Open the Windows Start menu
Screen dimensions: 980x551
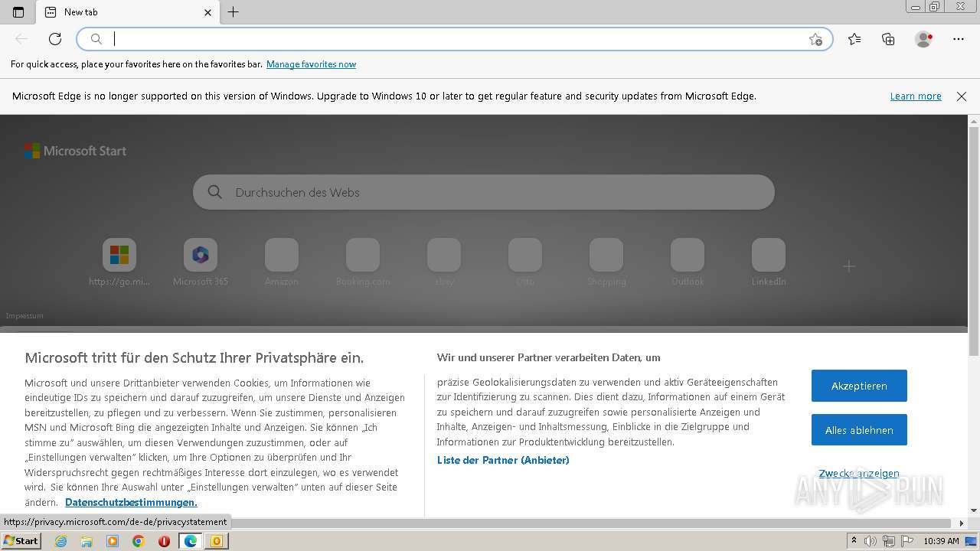pos(21,541)
